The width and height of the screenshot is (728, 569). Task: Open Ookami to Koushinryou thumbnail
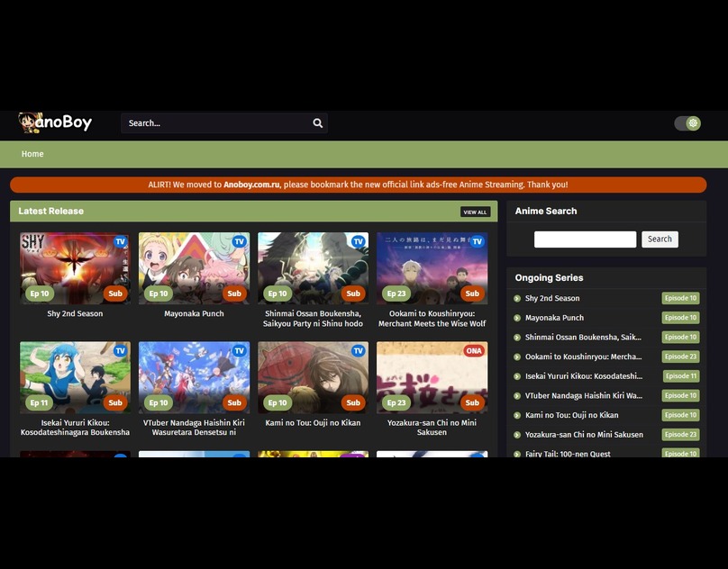[432, 268]
